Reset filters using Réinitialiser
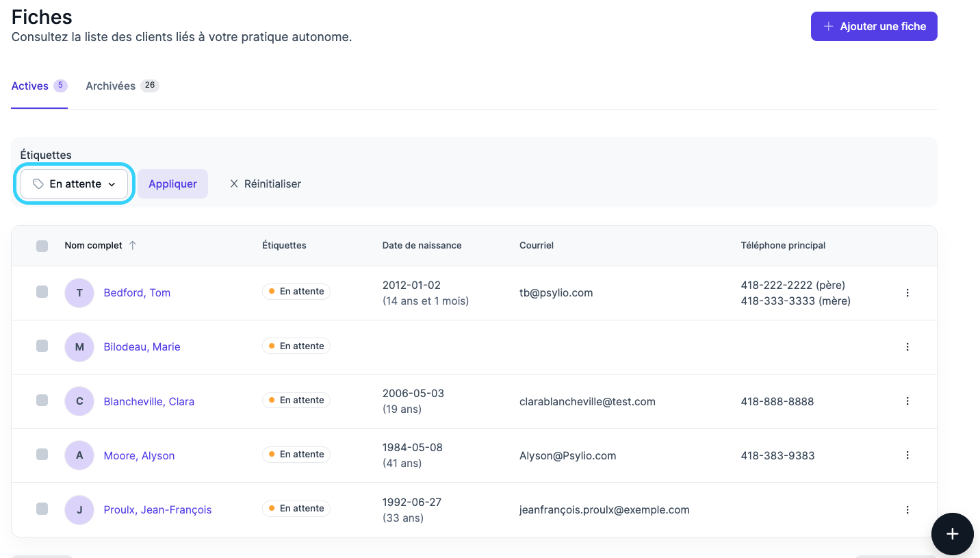Screen dimensions: 980x558 (x=265, y=184)
